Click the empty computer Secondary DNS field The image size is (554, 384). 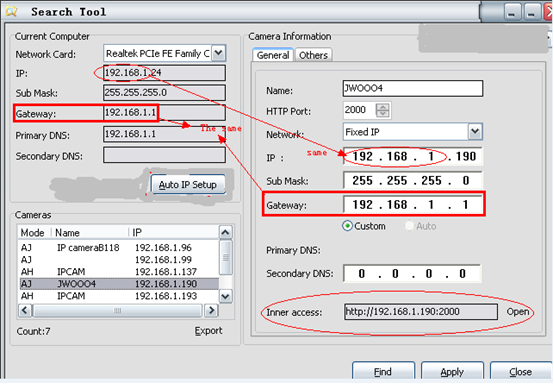tap(164, 155)
